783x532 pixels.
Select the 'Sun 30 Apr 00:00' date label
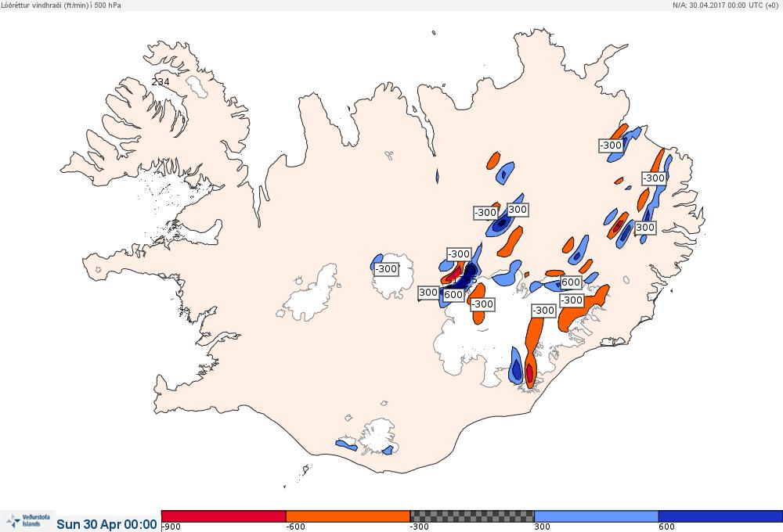tap(106, 524)
